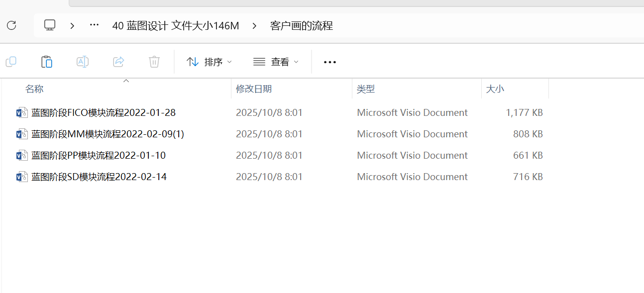Sort by 名称 column header

tap(34, 89)
